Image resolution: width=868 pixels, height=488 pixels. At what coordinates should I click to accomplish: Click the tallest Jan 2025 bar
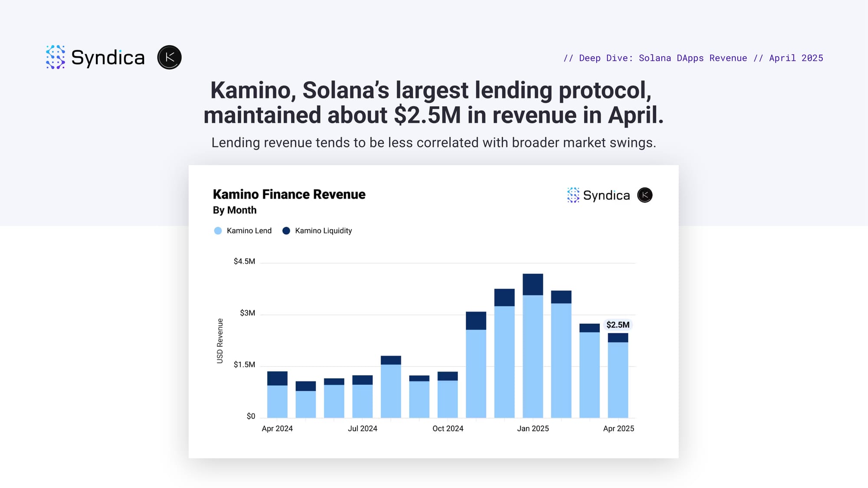(x=533, y=346)
